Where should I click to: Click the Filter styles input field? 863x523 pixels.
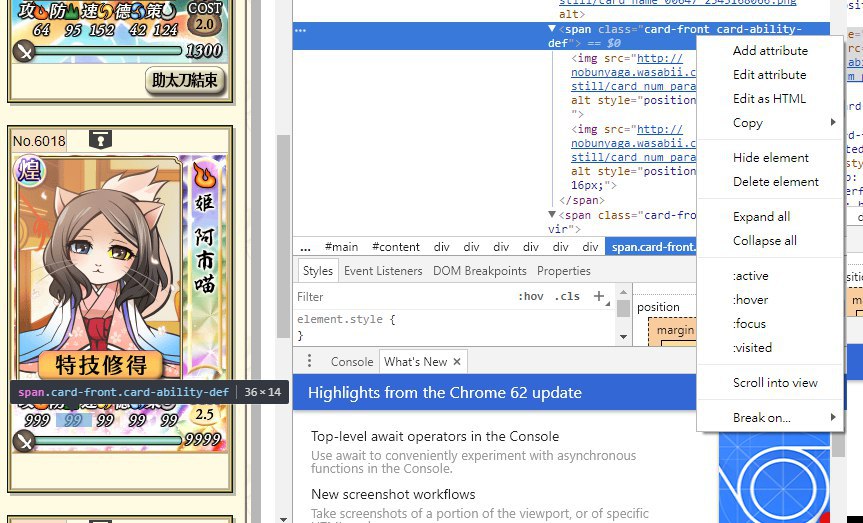click(402, 297)
